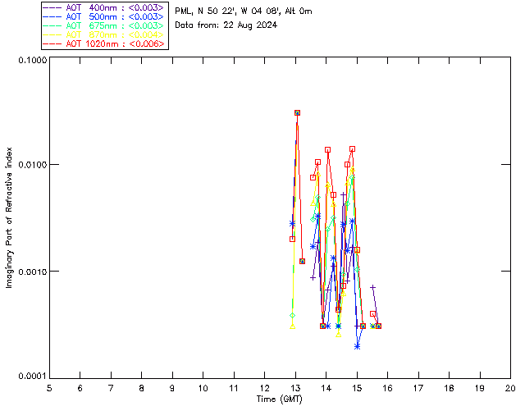Click the Imaginary Part of Refractive index title

[9, 217]
